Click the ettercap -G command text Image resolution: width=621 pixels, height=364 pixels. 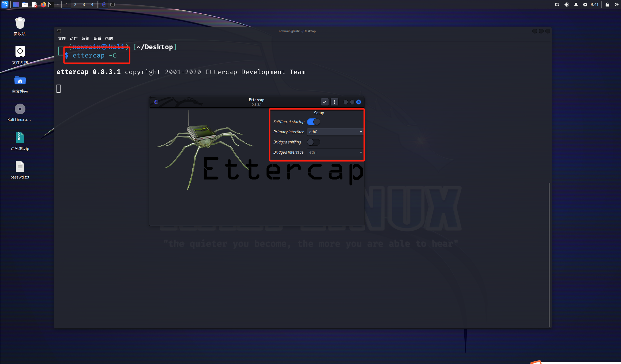(95, 55)
